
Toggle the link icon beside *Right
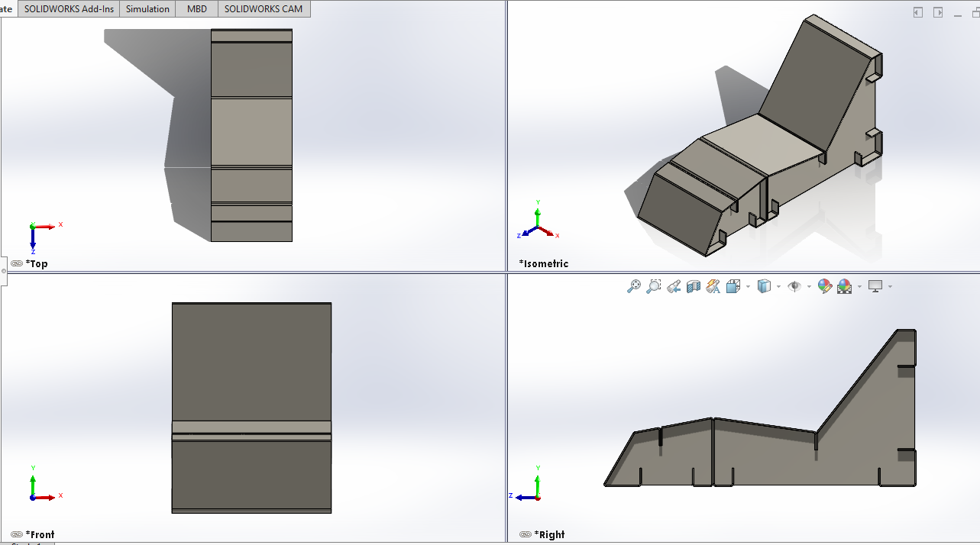[x=526, y=534]
